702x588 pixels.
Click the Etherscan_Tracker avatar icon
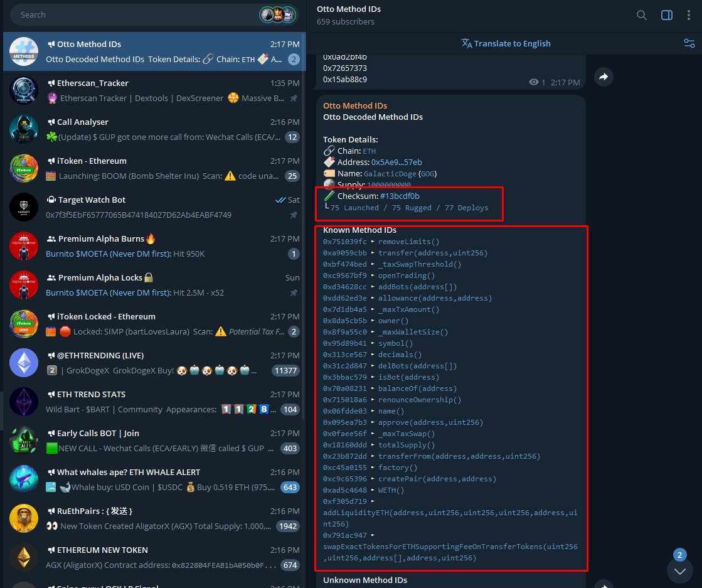point(24,90)
